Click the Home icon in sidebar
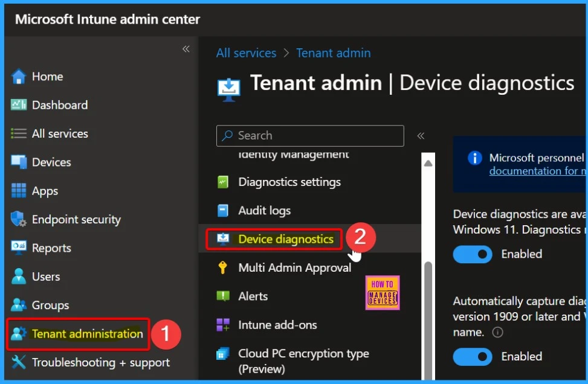Image resolution: width=588 pixels, height=384 pixels. 18,77
